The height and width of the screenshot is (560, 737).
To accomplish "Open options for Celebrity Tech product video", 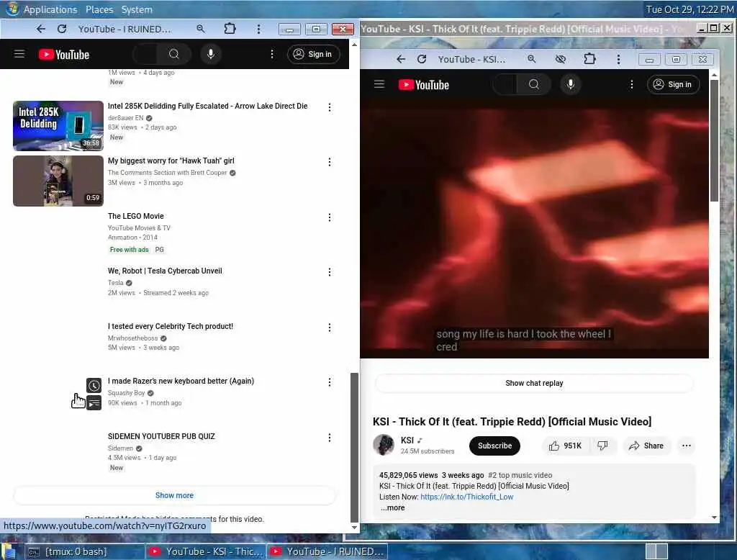I will (330, 328).
